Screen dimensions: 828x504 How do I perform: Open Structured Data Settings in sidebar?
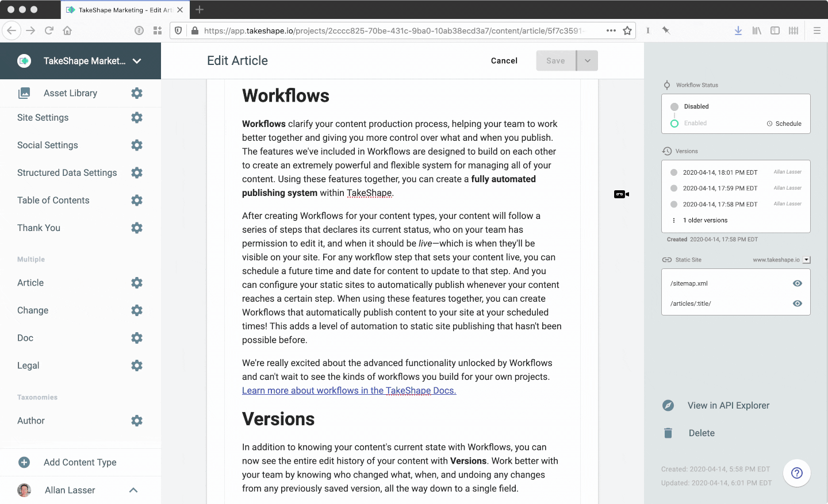tap(67, 172)
